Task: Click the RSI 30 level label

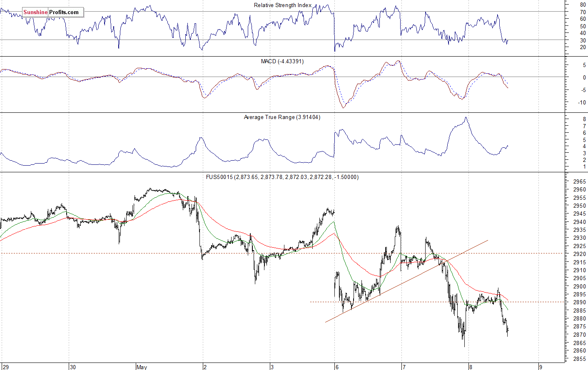Action: (x=583, y=40)
